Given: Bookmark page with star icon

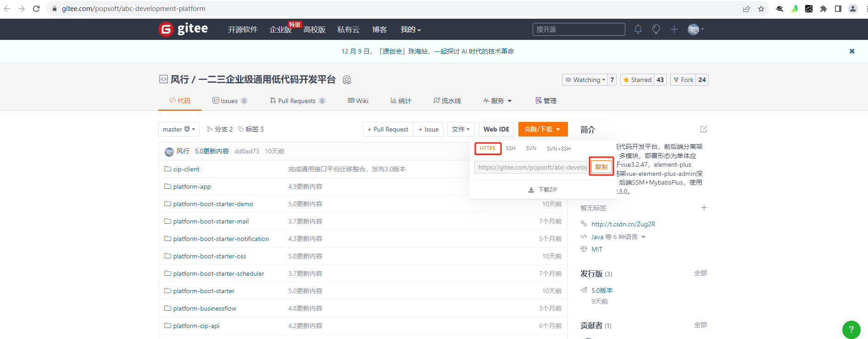Looking at the screenshot, I should (761, 9).
